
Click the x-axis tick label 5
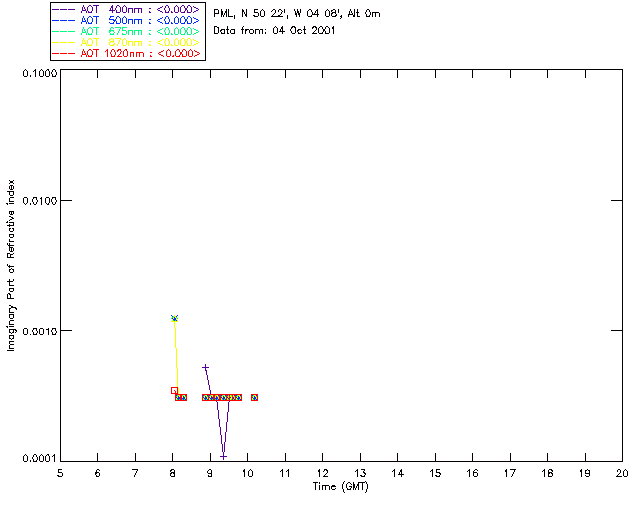(x=60, y=473)
